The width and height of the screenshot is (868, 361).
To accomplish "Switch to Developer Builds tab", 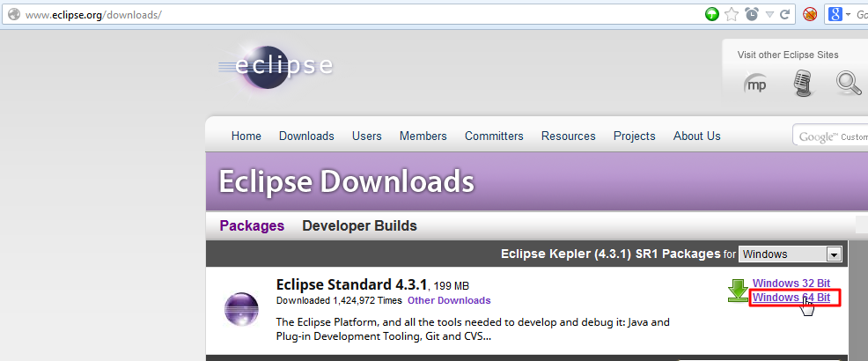I will tap(360, 226).
